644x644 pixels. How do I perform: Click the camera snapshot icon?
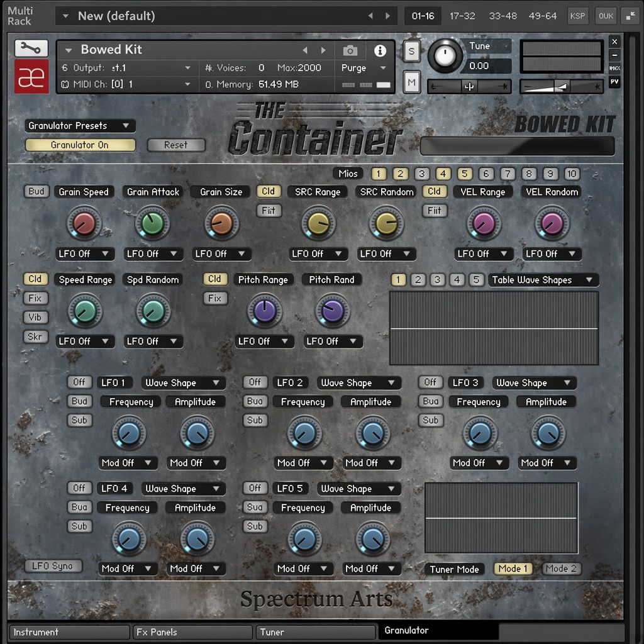350,50
